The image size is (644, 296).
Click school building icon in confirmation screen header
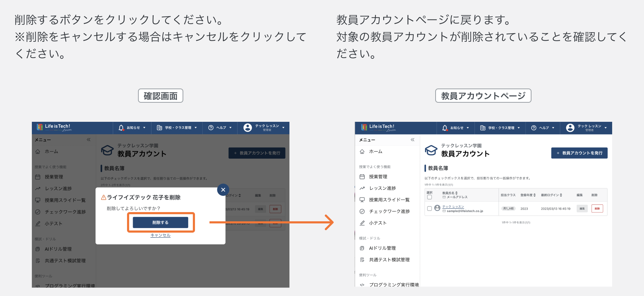[x=159, y=127]
